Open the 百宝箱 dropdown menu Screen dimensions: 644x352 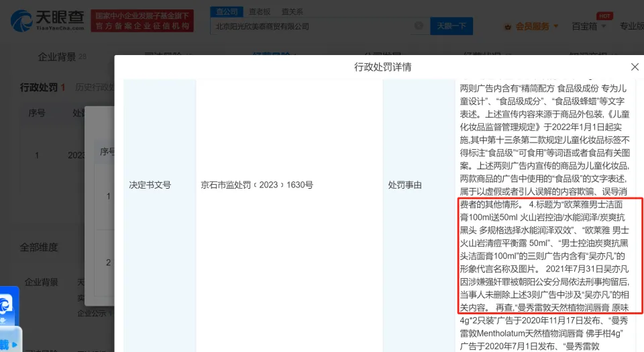click(588, 26)
